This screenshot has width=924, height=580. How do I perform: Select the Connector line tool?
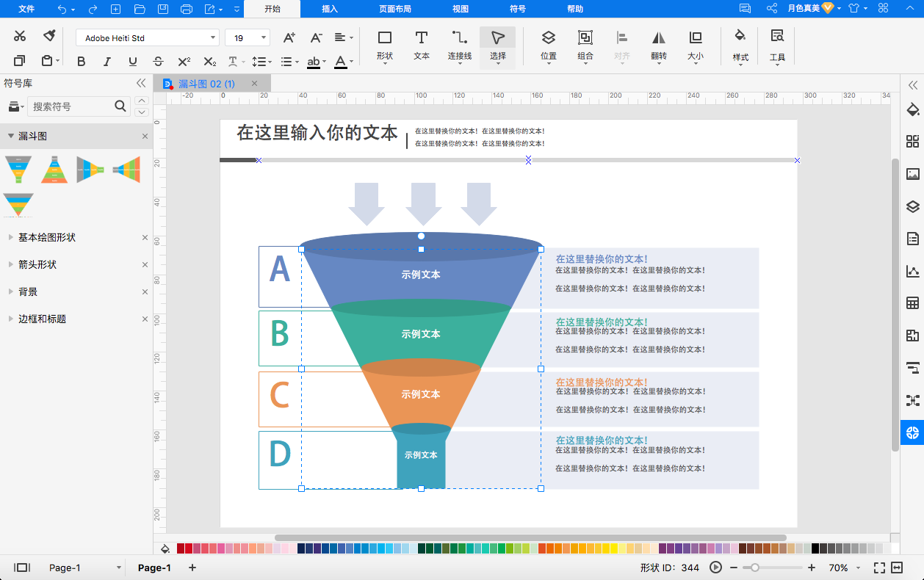click(460, 46)
